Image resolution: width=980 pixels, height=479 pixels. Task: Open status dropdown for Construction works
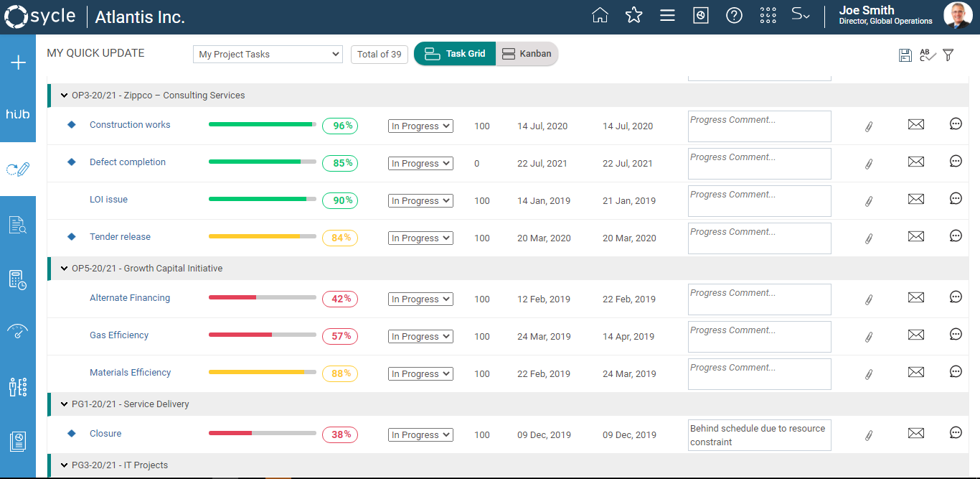(x=420, y=126)
